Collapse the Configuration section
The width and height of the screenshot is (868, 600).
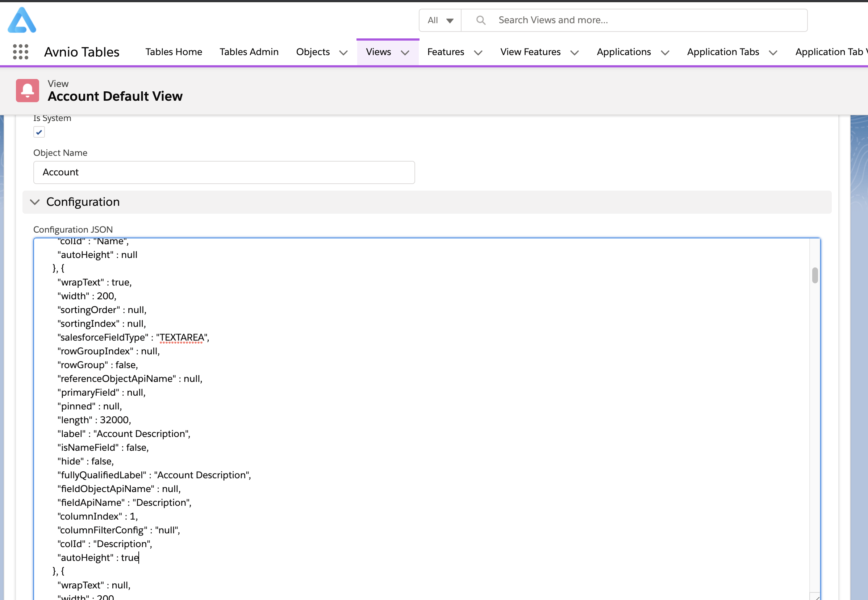[35, 202]
